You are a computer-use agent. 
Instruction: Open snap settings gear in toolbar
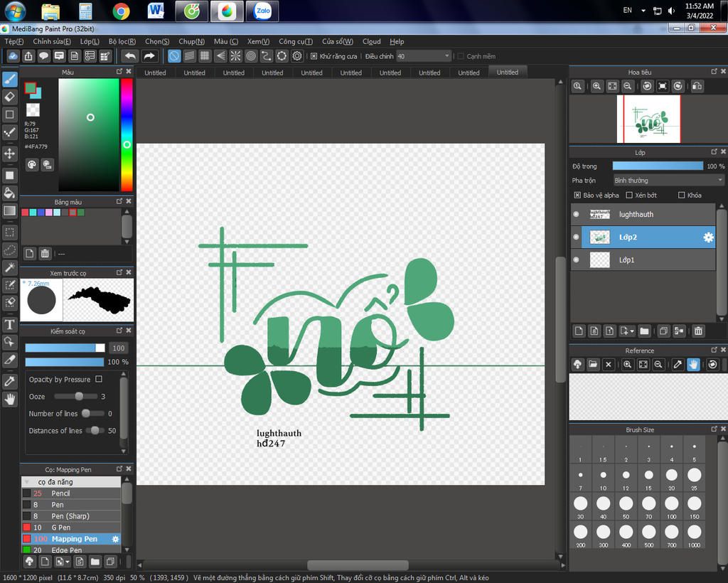(x=297, y=56)
